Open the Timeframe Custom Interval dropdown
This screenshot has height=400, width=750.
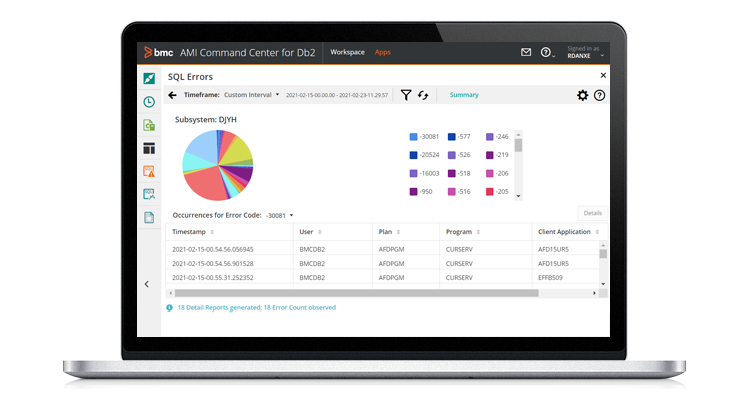[x=252, y=95]
